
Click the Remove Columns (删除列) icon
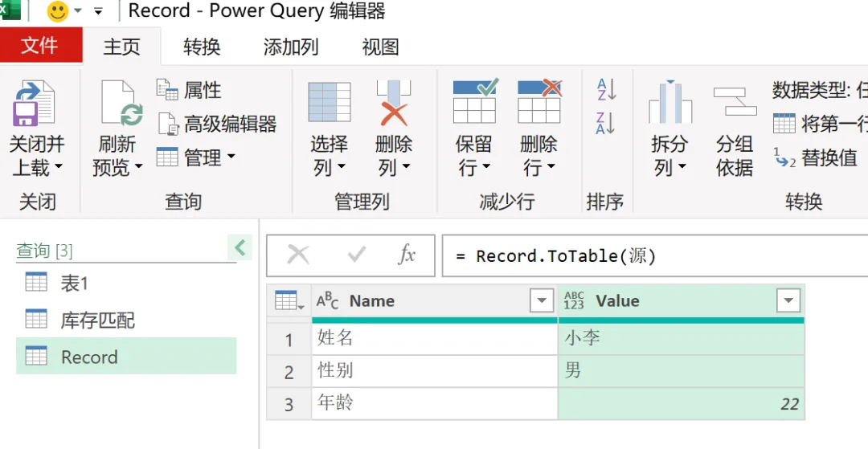click(x=394, y=103)
